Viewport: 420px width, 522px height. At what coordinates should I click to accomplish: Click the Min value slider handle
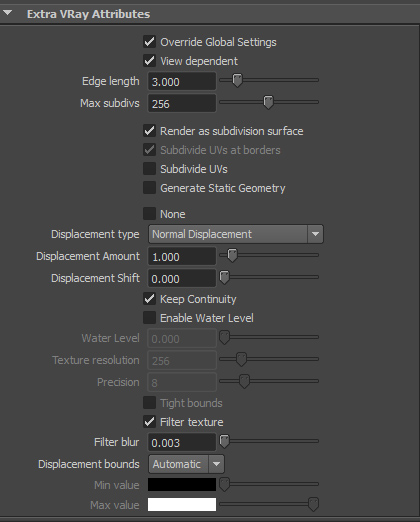point(225,484)
